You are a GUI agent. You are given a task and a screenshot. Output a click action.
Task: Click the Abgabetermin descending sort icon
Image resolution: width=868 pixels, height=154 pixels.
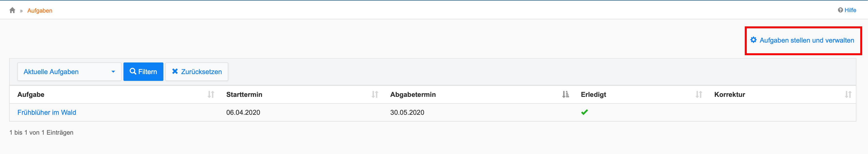565,95
